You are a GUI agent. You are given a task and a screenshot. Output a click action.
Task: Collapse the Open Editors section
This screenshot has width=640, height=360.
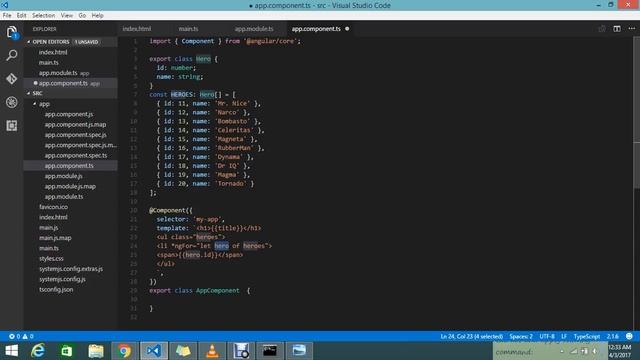coord(29,42)
